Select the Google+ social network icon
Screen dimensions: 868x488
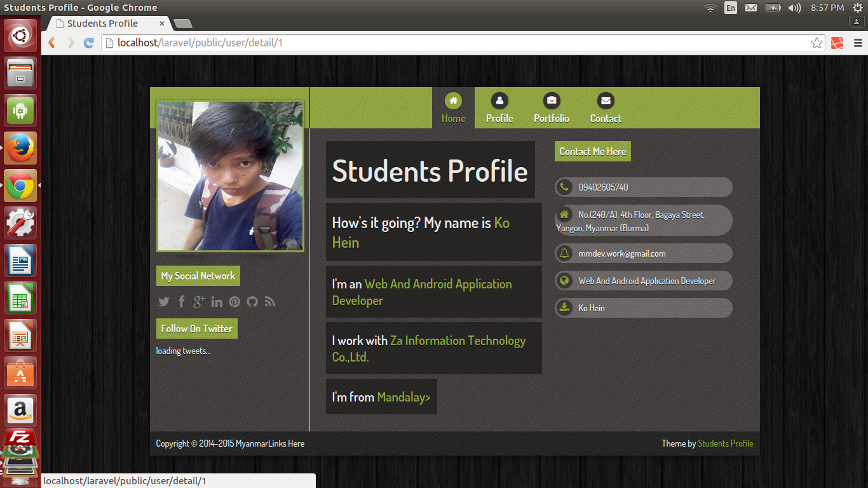pos(199,302)
